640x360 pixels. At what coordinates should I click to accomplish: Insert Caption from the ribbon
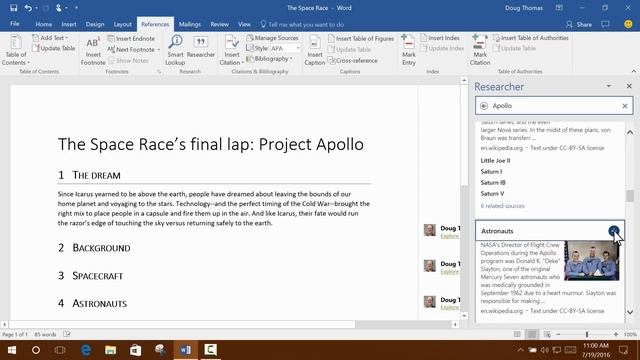click(315, 50)
